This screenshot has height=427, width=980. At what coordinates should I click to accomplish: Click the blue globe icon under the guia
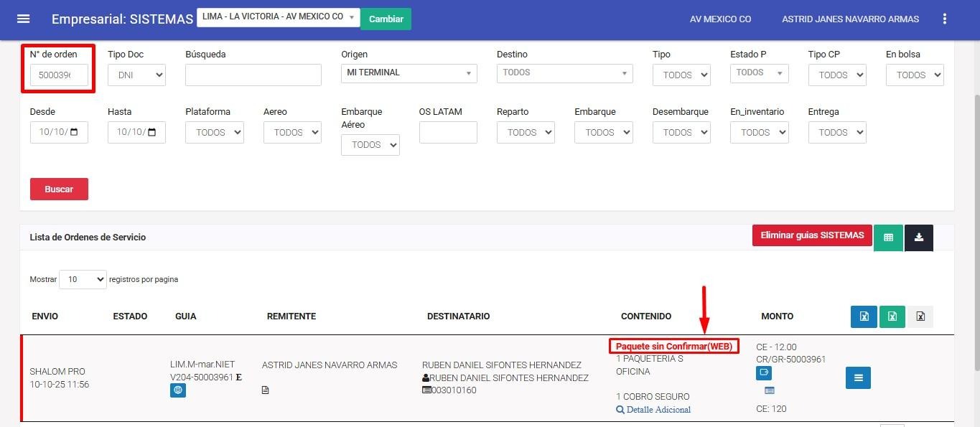[x=178, y=390]
